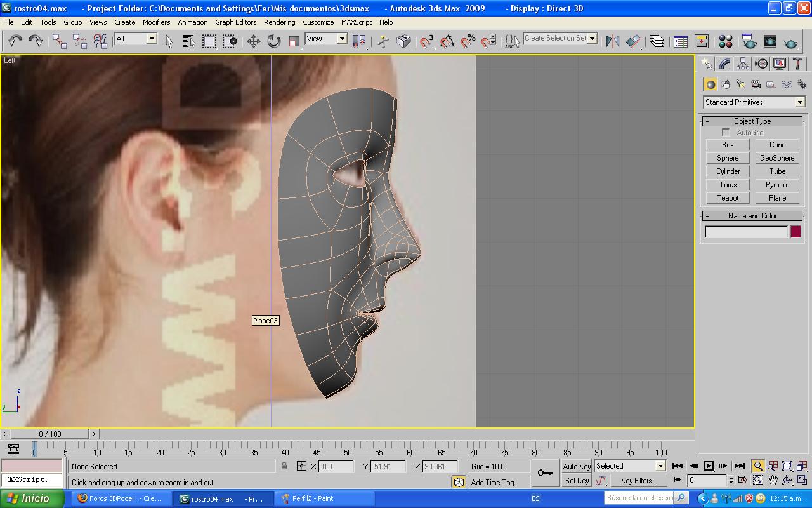
Task: Open the Windows Inicio start button
Action: pyautogui.click(x=32, y=498)
